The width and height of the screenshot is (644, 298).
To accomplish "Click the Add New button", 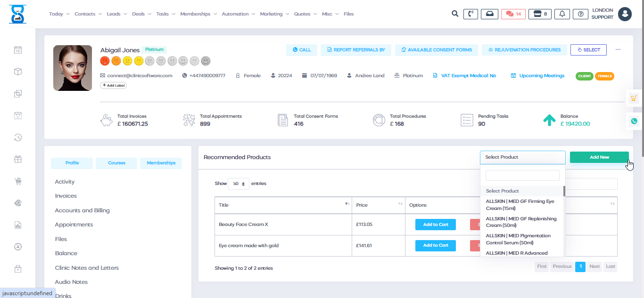I will pyautogui.click(x=599, y=157).
